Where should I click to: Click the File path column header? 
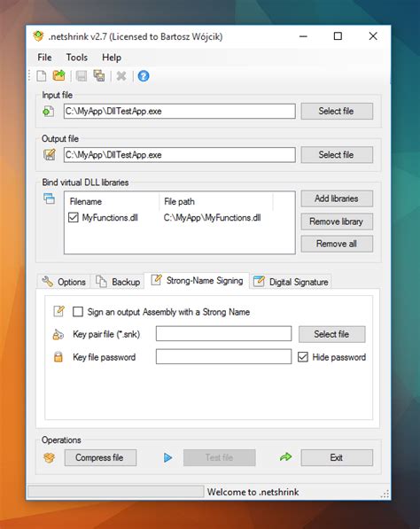click(216, 201)
